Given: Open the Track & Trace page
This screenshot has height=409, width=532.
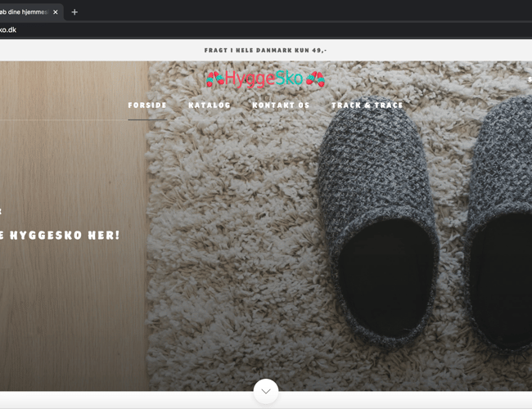Looking at the screenshot, I should pos(367,106).
